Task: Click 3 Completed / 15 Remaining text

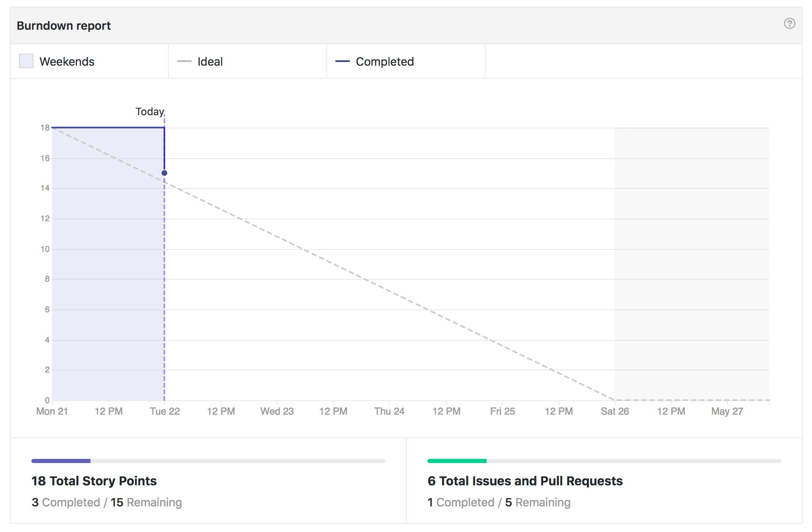Action: click(x=107, y=502)
